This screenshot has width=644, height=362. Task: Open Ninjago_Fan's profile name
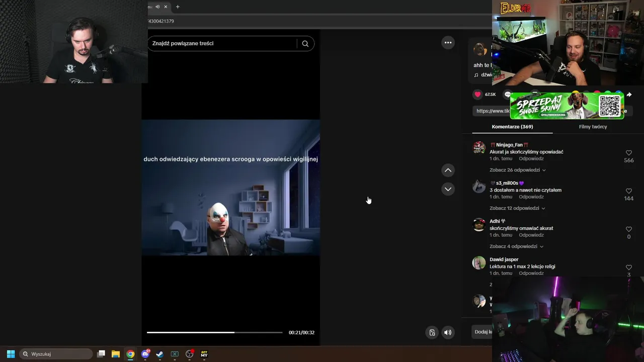point(509,145)
